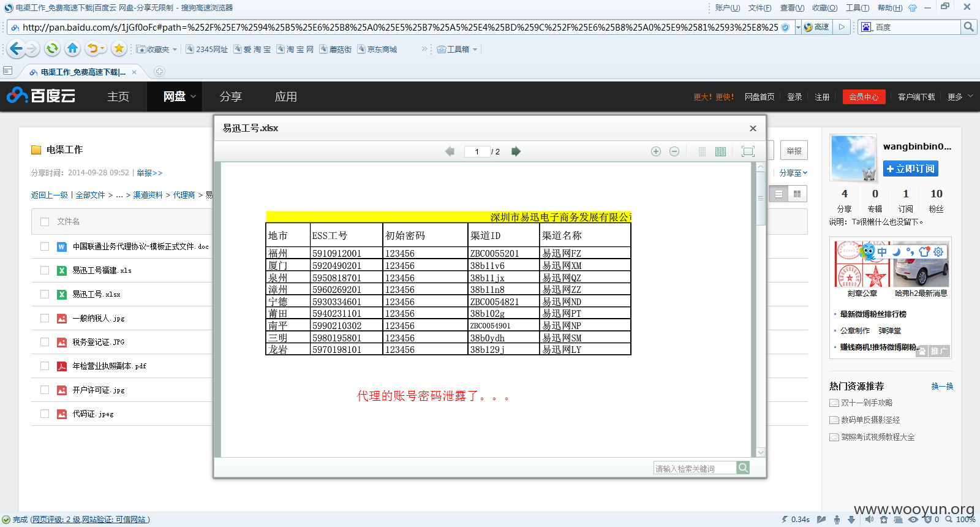Click the 请输入检索关键词 search field
Screen dimensions: 980x527
click(x=695, y=468)
